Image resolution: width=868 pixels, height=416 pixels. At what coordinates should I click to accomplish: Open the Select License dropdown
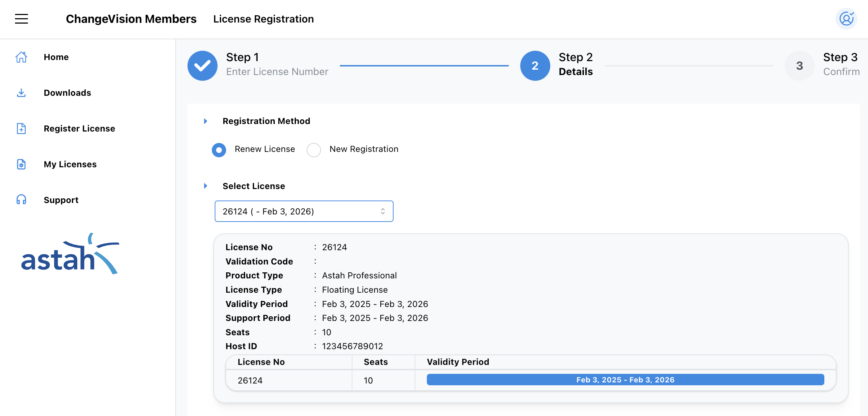point(304,211)
